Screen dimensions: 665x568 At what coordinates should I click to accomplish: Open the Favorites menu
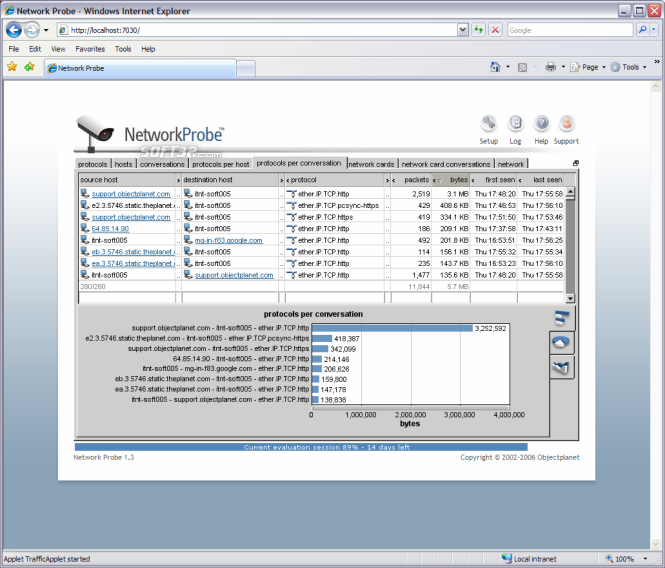pos(89,48)
